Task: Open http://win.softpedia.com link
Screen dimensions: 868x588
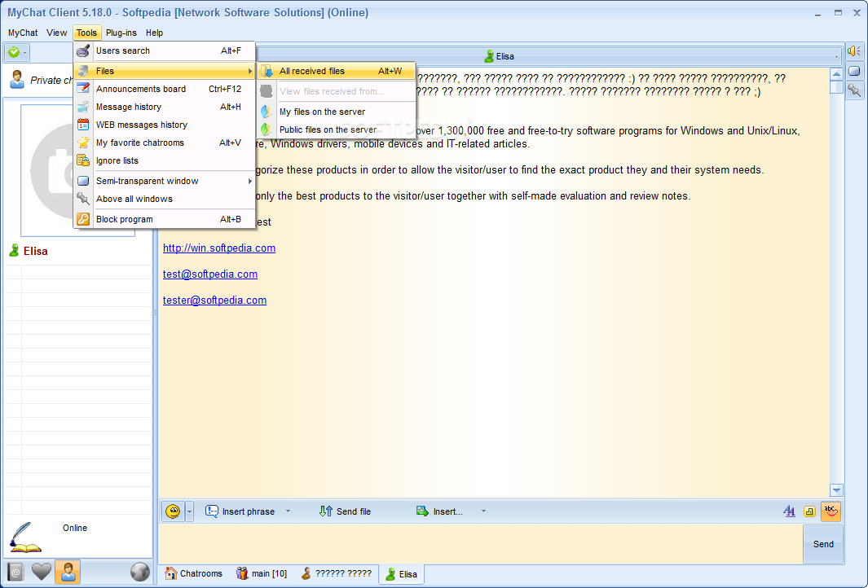Action: pyautogui.click(x=219, y=248)
